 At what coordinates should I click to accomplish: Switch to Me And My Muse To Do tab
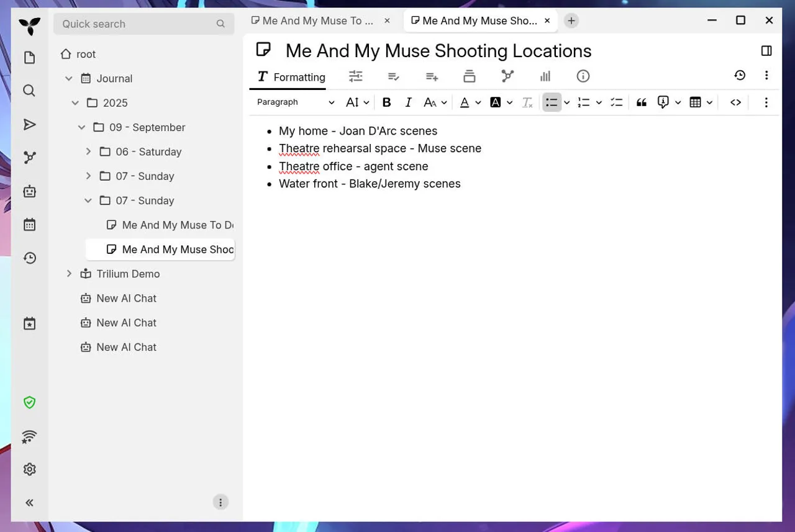click(x=317, y=20)
